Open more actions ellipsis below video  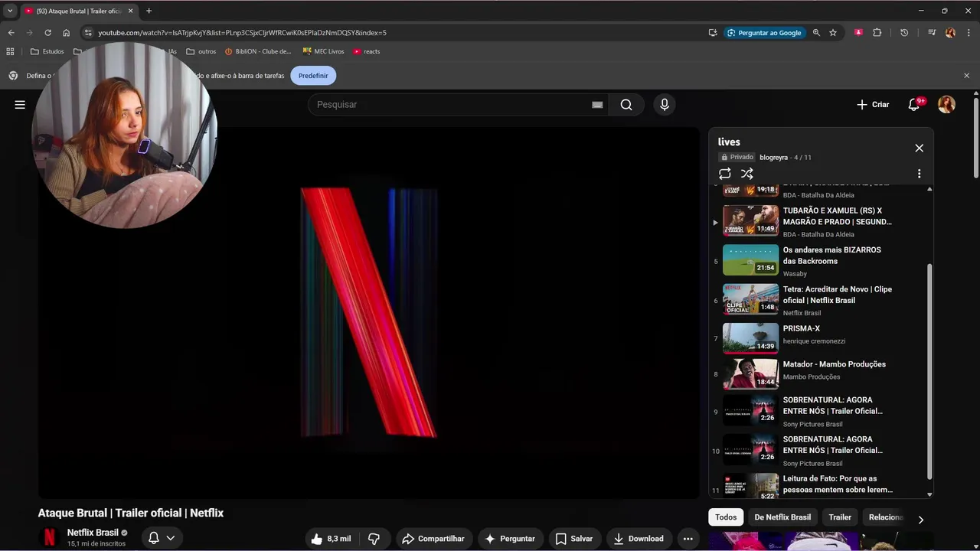[688, 539]
